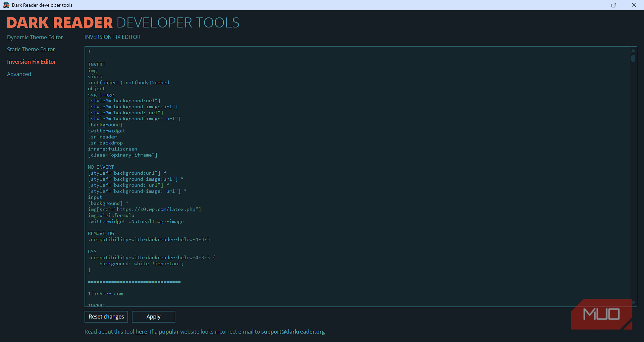
Task: Click the latex.php img selector line
Action: coord(145,209)
